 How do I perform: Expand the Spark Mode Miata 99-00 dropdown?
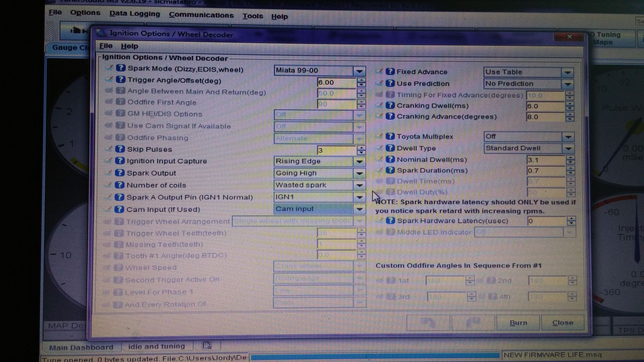click(359, 71)
